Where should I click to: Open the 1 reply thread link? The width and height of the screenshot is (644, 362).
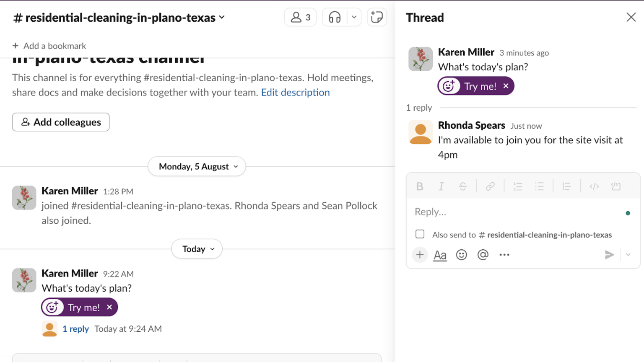pyautogui.click(x=76, y=328)
